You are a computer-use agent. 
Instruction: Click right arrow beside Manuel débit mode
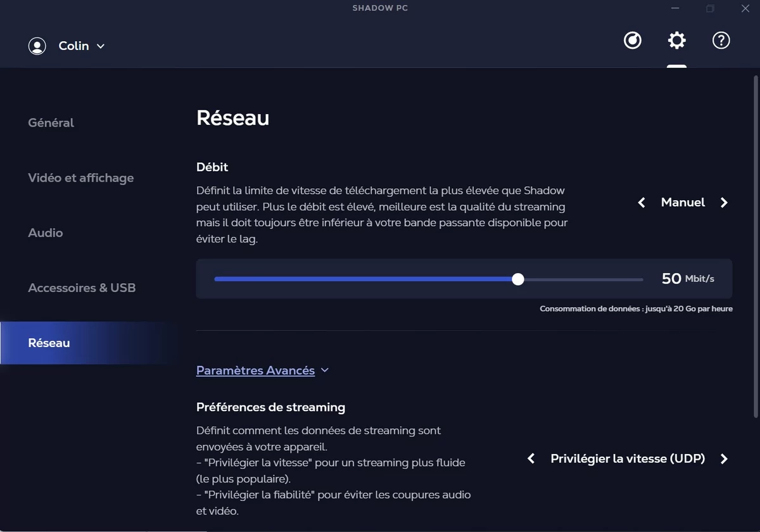(724, 203)
